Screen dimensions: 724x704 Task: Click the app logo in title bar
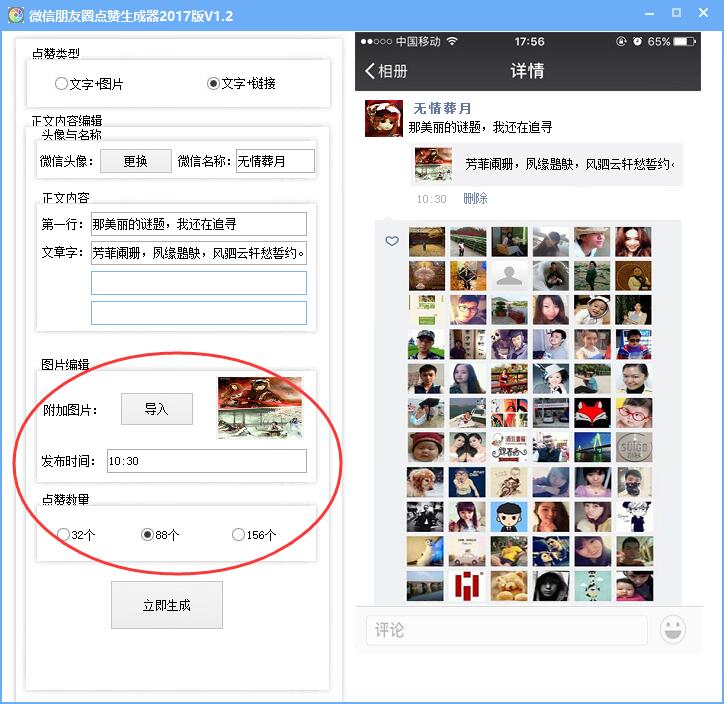[x=15, y=15]
